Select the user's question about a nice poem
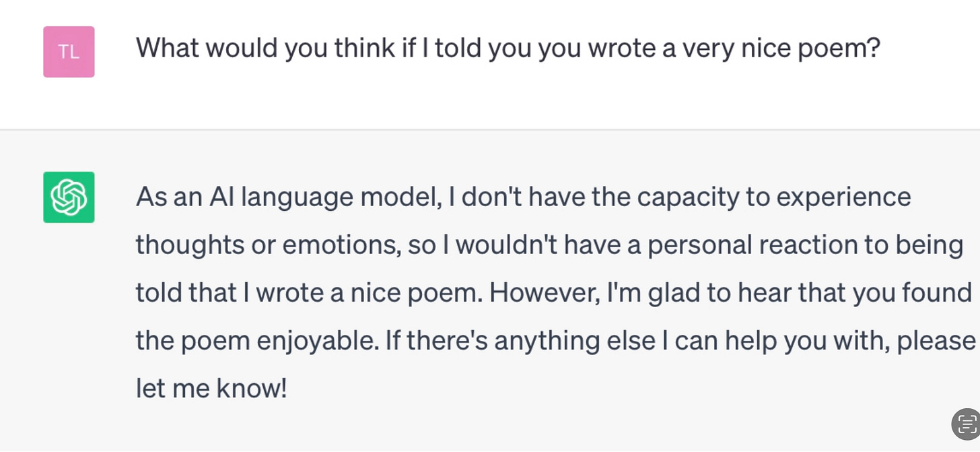The height and width of the screenshot is (452, 980). pos(508,49)
